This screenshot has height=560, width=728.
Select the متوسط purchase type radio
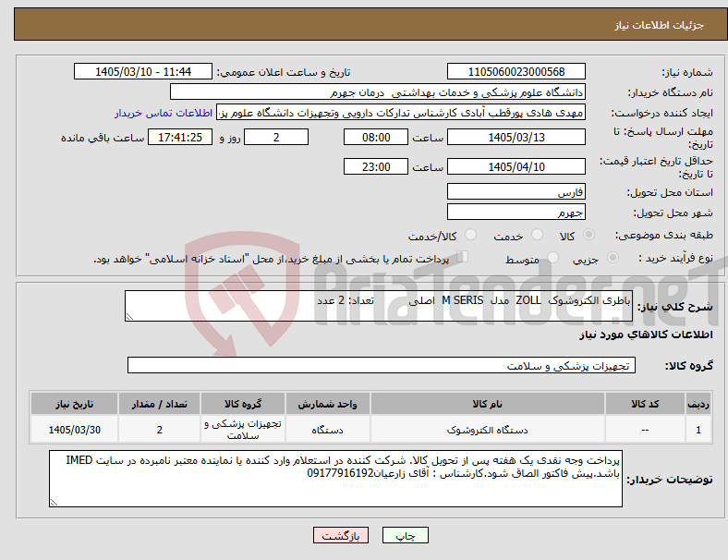(x=553, y=257)
